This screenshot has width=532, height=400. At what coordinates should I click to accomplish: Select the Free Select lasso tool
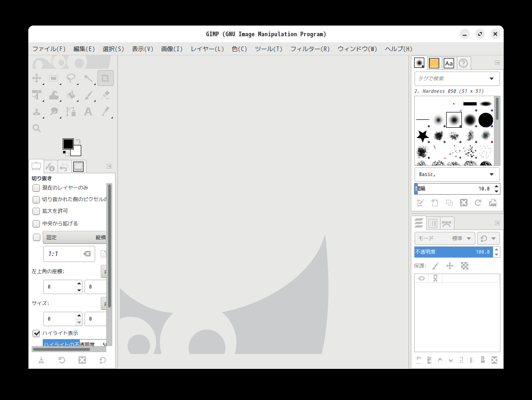(x=71, y=79)
